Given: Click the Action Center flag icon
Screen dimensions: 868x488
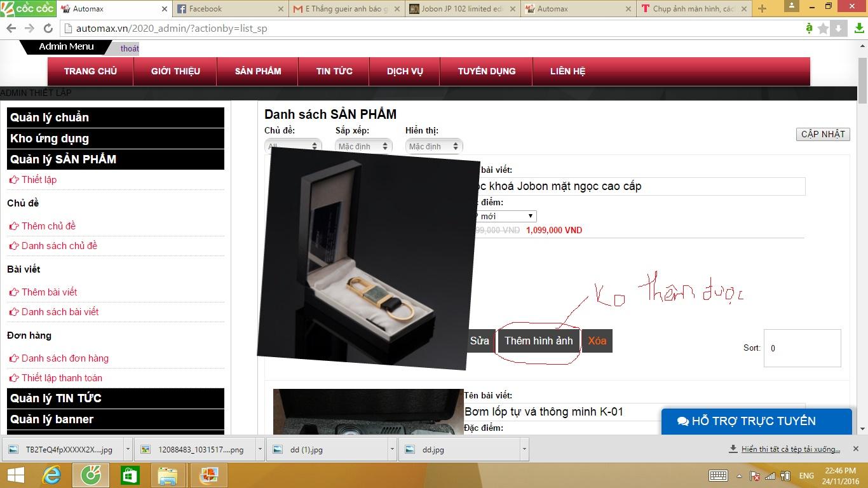Looking at the screenshot, I should [x=755, y=475].
